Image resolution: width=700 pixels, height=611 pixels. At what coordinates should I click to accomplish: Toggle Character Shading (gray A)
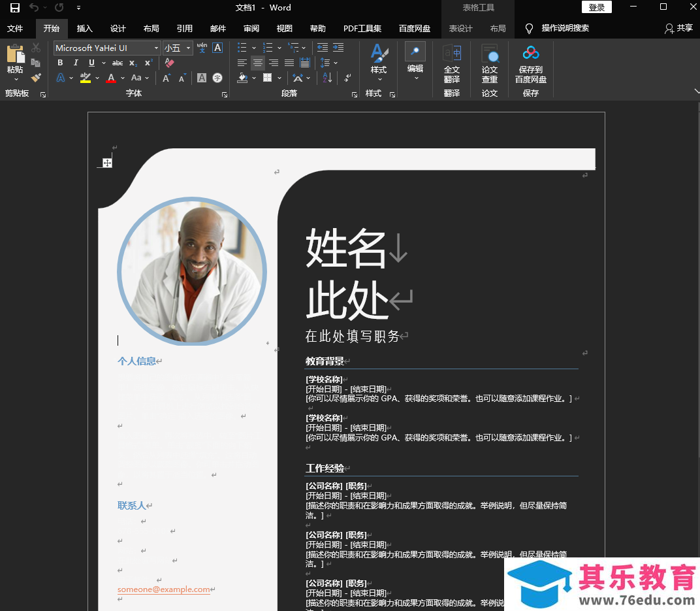[x=202, y=78]
